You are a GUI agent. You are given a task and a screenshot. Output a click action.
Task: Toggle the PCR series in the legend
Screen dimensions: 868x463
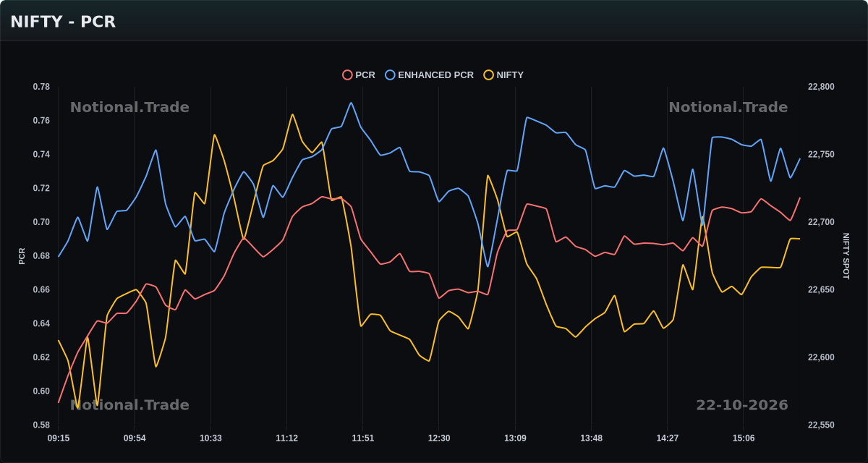click(x=359, y=75)
